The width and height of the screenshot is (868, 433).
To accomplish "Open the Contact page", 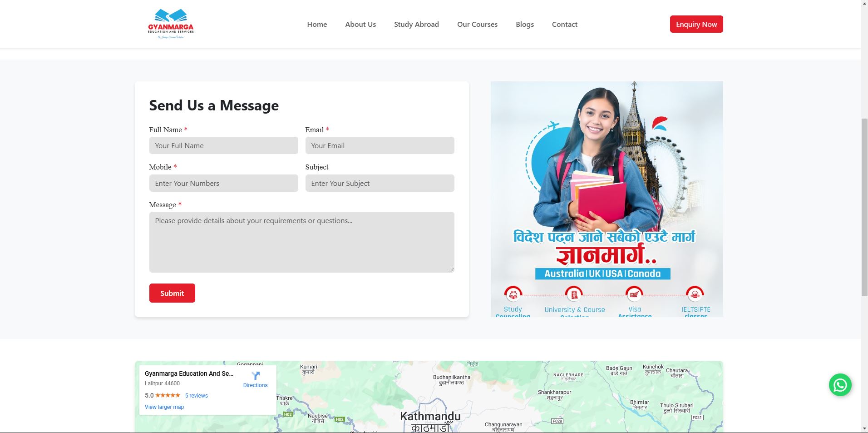I will point(565,24).
